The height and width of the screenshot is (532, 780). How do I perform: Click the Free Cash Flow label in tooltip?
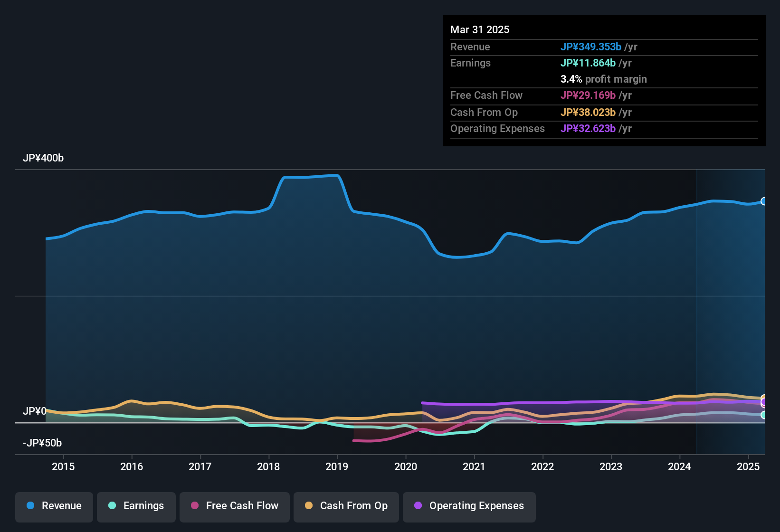tap(486, 95)
